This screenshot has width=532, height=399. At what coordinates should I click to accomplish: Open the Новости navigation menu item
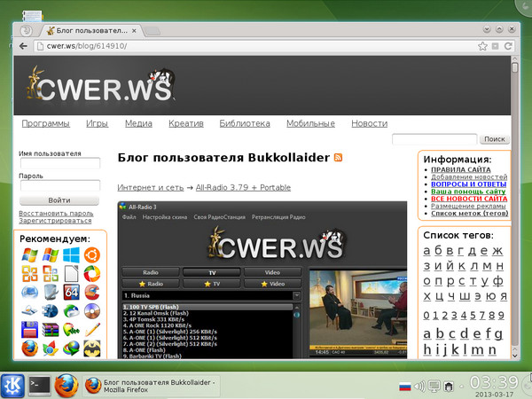pos(369,123)
